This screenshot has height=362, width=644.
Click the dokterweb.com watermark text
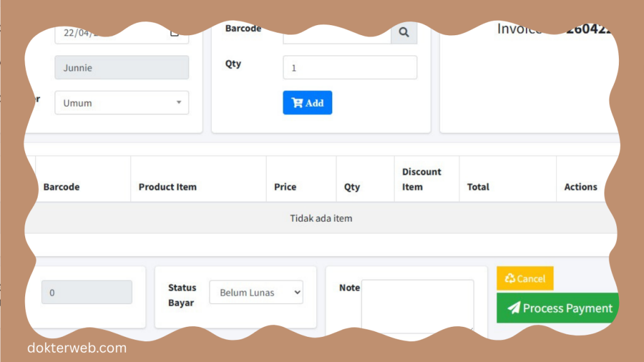click(77, 348)
